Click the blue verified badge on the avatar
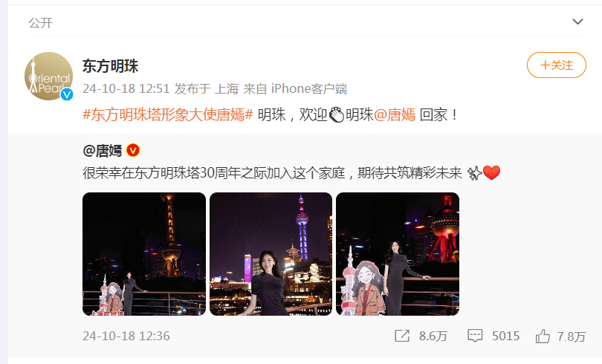Viewport: 602px width, 364px height. 67,94
